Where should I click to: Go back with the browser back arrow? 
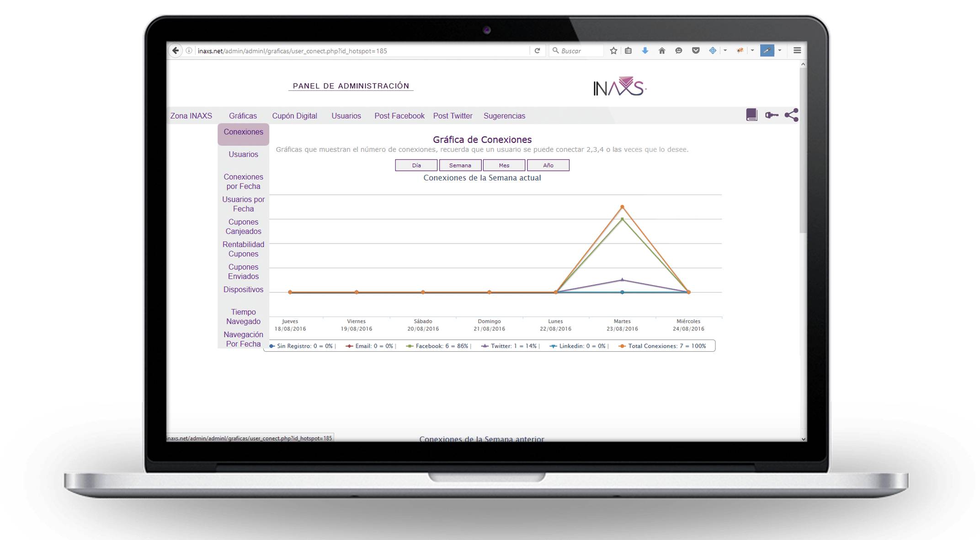click(176, 51)
